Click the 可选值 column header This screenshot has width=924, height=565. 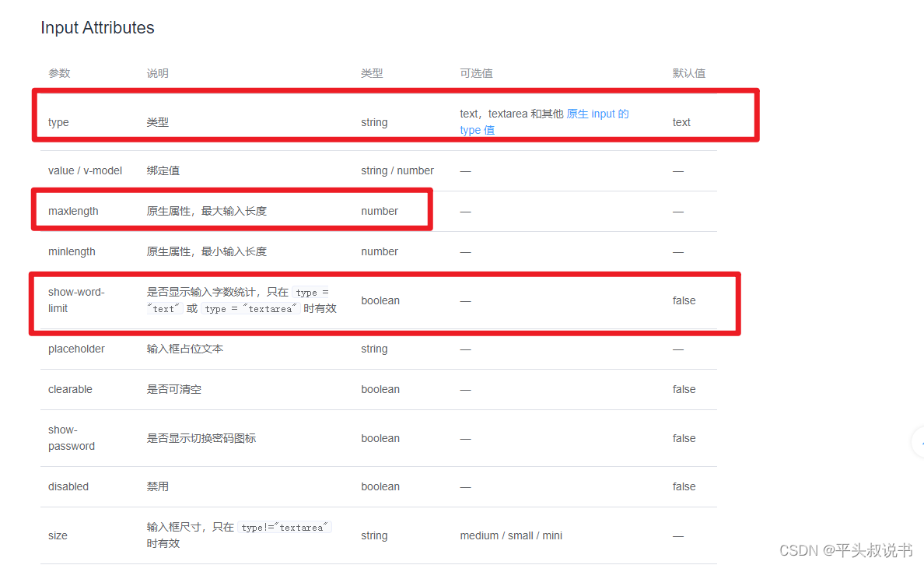click(x=477, y=72)
